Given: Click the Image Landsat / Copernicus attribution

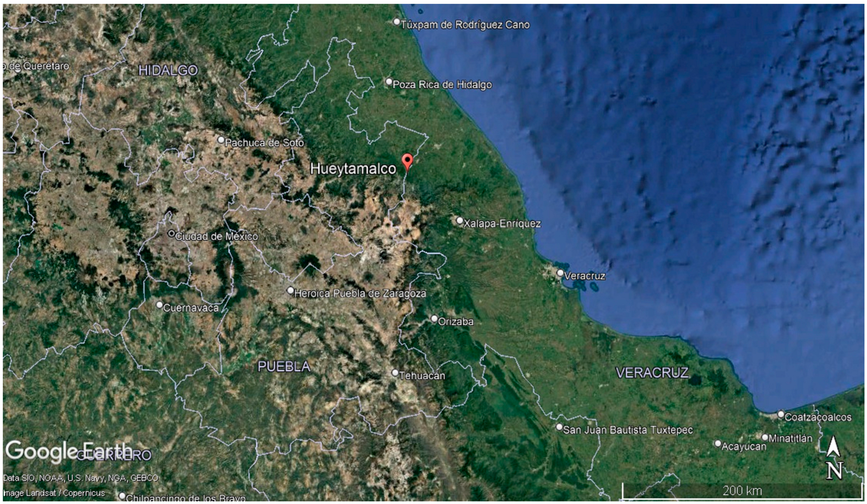Looking at the screenshot, I should [x=54, y=493].
